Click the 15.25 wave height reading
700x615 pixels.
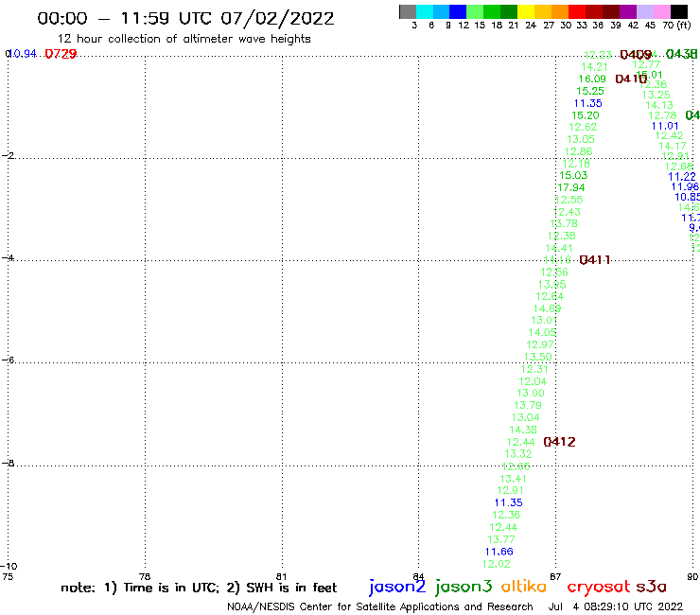[589, 91]
